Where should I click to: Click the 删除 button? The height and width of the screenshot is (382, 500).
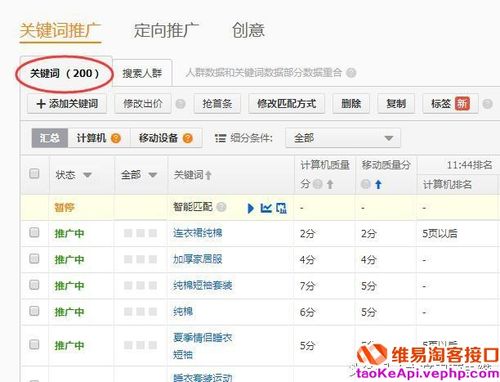tap(351, 104)
